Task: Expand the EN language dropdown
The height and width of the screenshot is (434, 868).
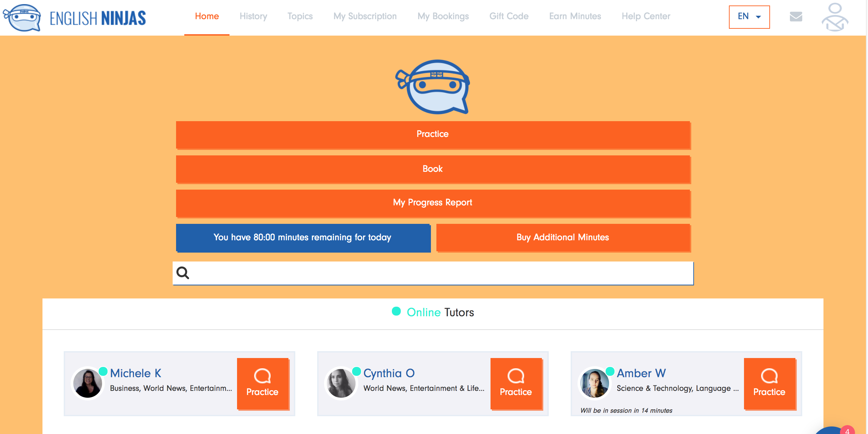Action: tap(749, 16)
